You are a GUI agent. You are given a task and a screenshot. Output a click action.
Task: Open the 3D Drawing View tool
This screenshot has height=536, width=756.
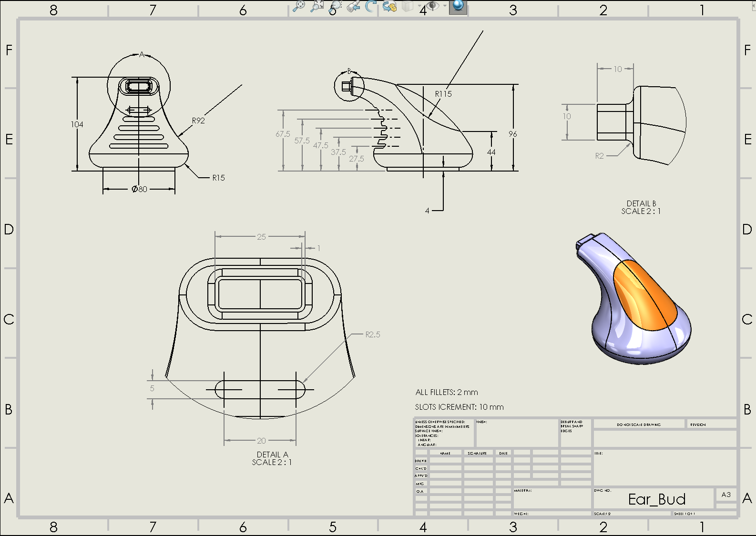coord(389,6)
